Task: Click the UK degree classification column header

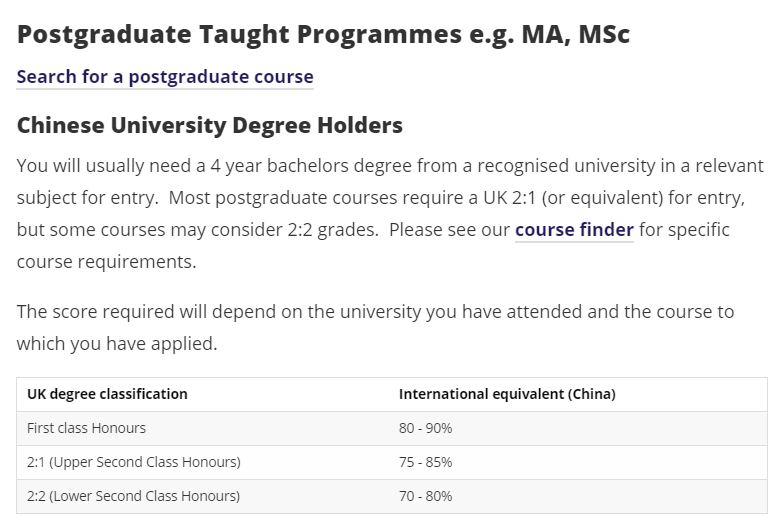Action: [107, 394]
